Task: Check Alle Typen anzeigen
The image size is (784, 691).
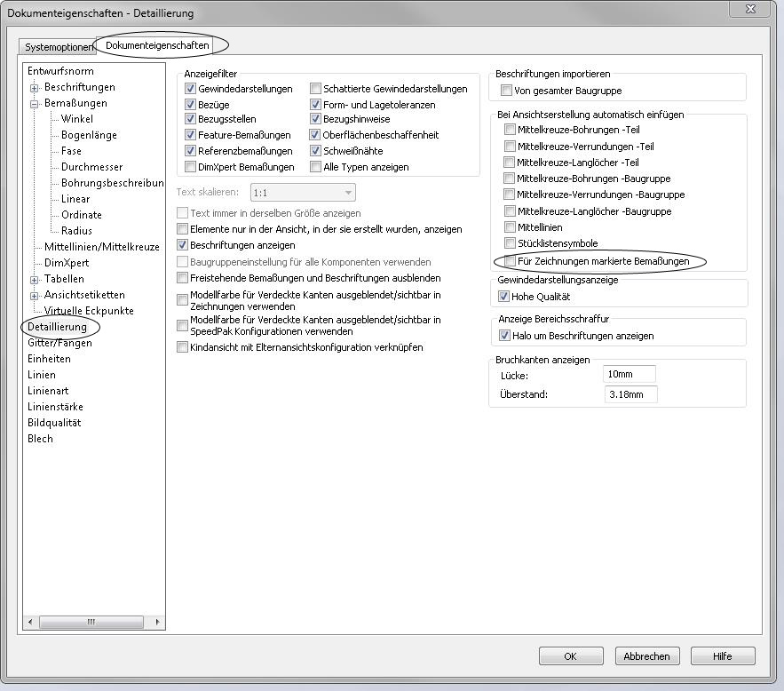Action: point(315,167)
